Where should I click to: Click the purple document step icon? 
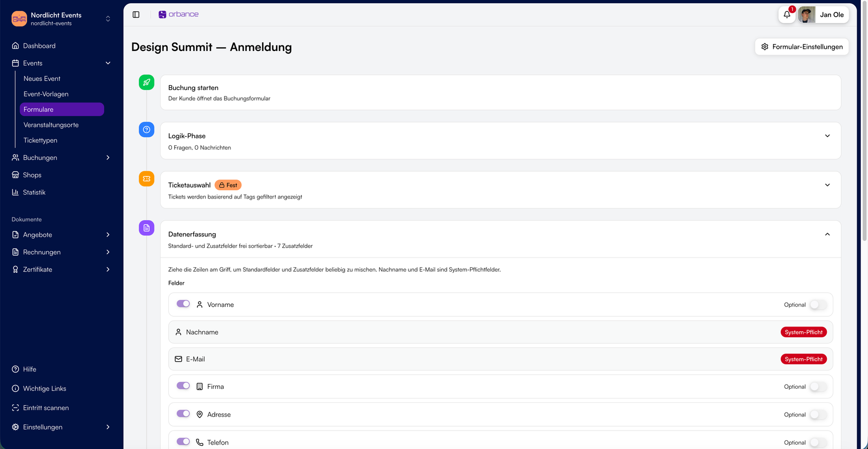[146, 228]
